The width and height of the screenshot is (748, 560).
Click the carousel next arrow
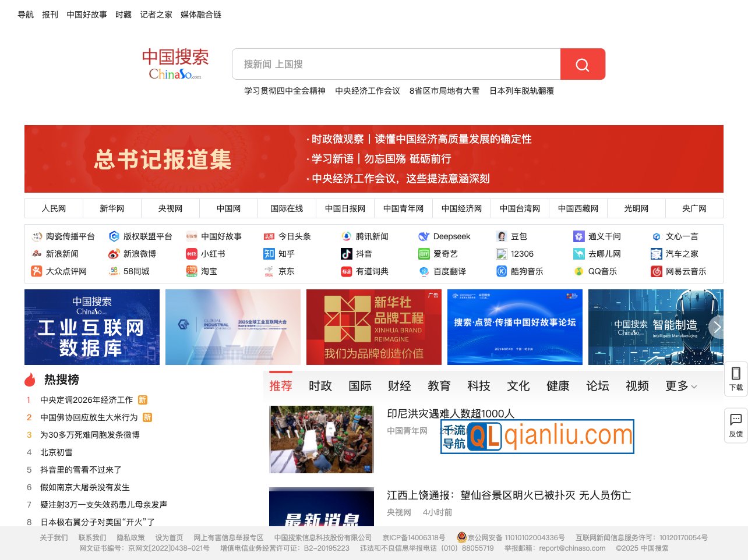[x=717, y=327]
